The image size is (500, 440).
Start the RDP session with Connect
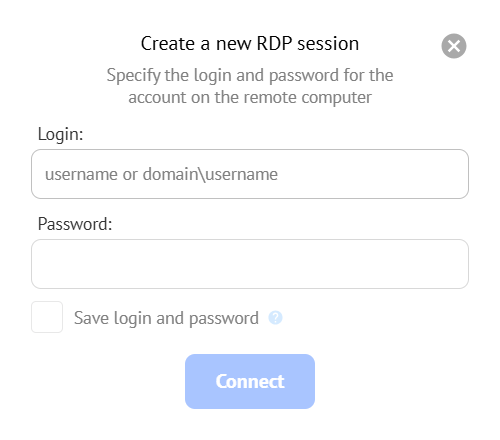250,381
